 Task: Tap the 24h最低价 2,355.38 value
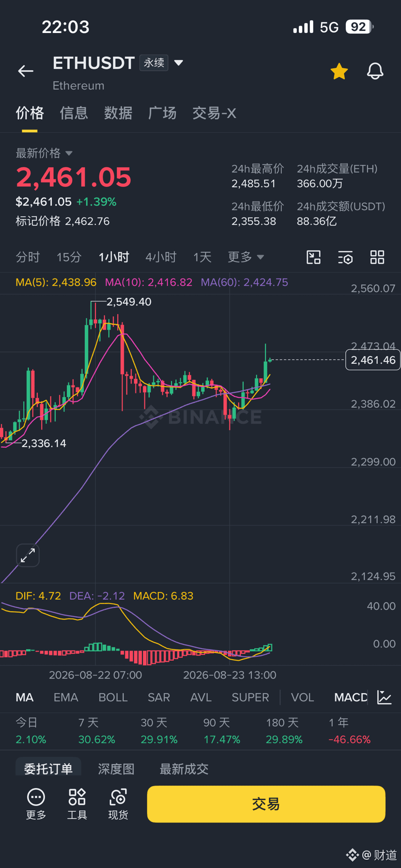pos(254,221)
